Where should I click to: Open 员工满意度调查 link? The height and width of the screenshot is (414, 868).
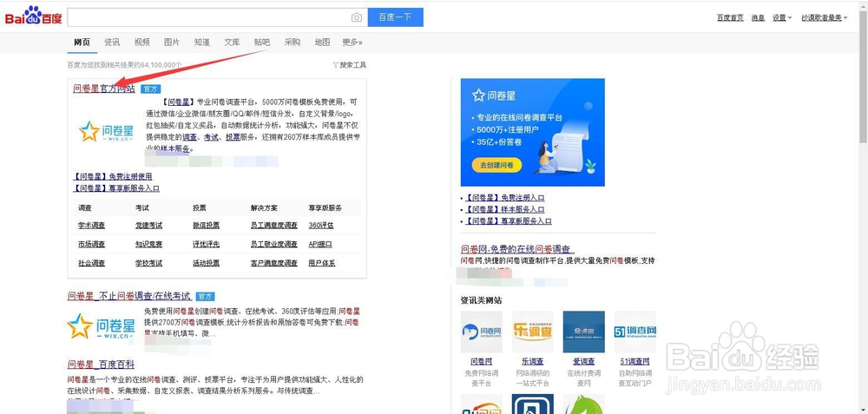pos(274,226)
